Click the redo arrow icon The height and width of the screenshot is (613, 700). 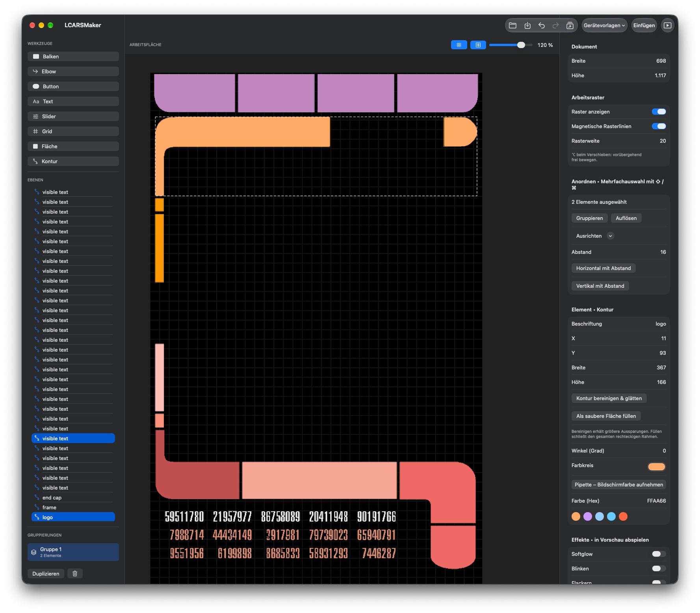556,26
